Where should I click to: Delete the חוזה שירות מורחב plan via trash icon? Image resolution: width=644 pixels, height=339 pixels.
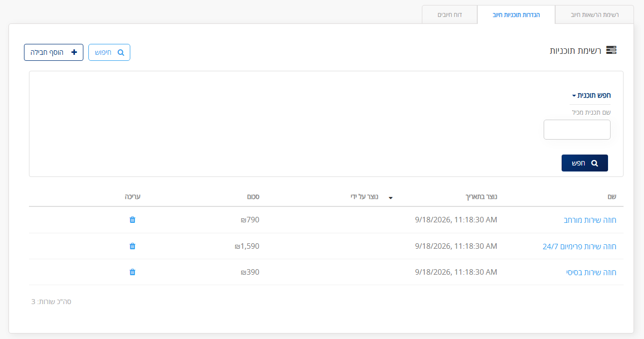click(132, 220)
